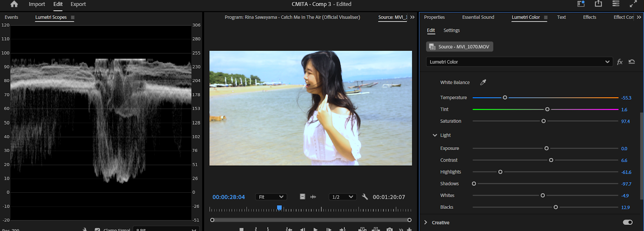This screenshot has width=644, height=231.
Task: Toggle the audio waveform display icon
Action: point(313,197)
